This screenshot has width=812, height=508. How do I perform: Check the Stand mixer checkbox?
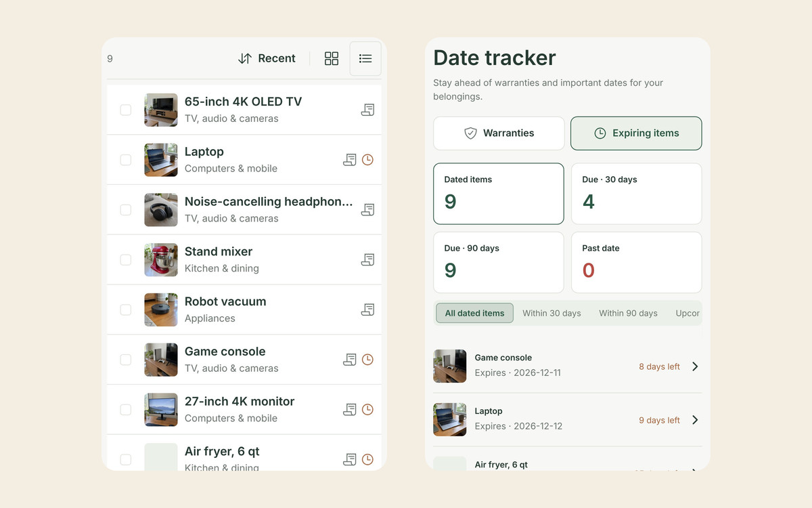[x=126, y=259]
